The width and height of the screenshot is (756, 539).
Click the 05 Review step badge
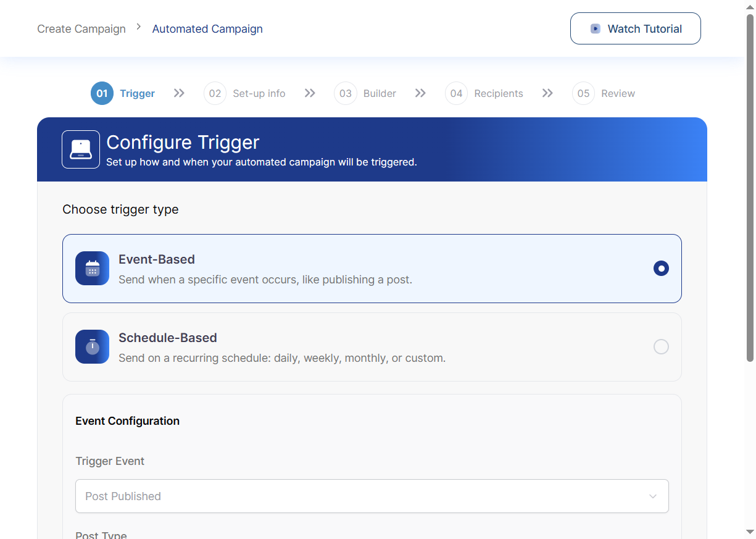pyautogui.click(x=584, y=93)
